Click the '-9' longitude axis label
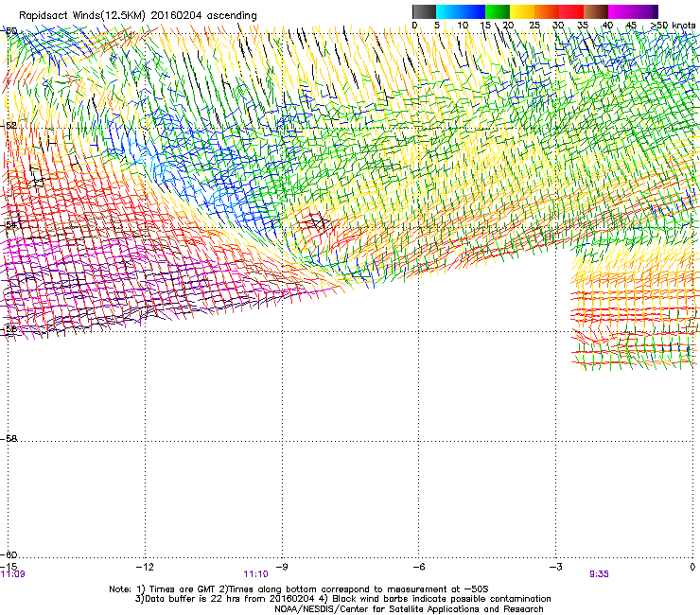This screenshot has width=700, height=615. point(282,567)
